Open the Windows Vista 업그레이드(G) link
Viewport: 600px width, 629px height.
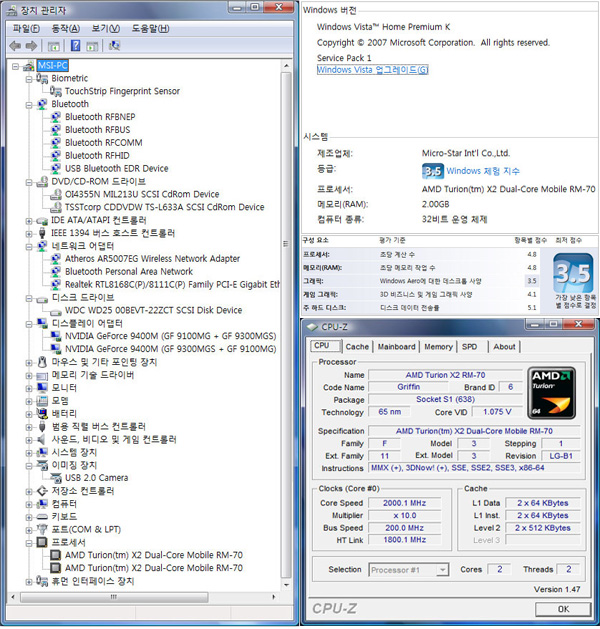372,70
